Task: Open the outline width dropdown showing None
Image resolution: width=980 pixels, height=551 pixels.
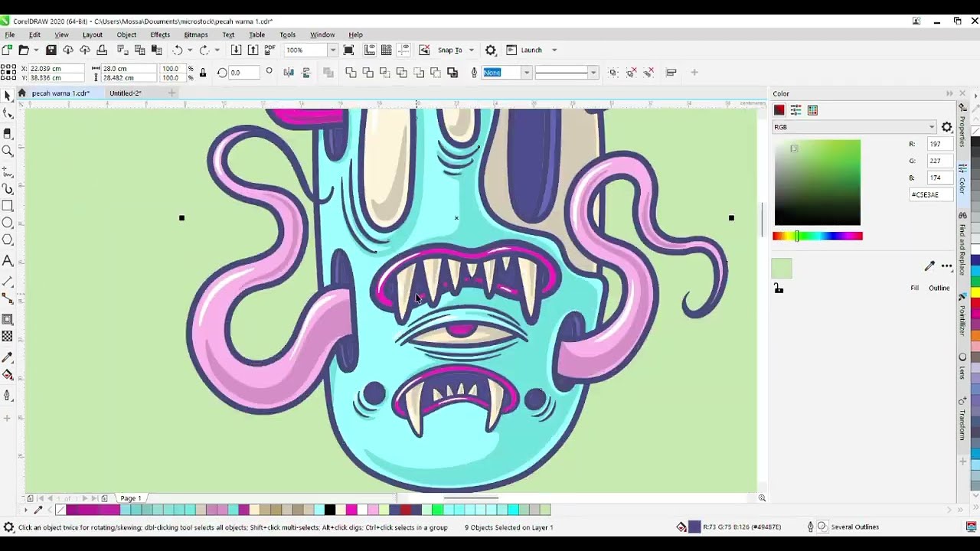Action: point(526,73)
